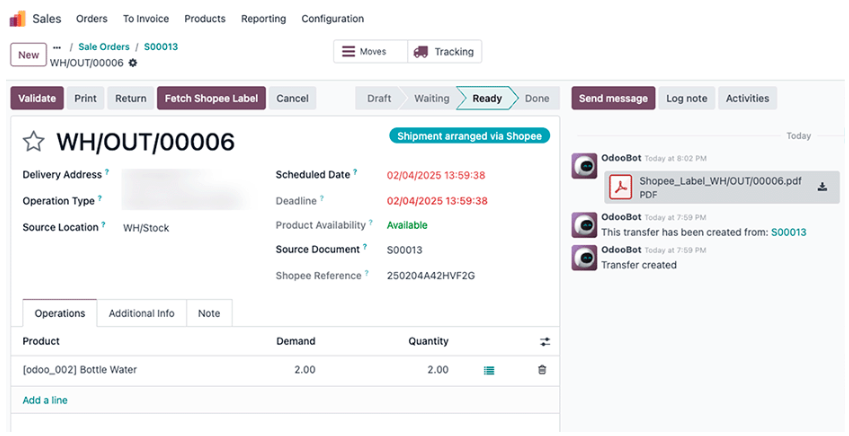849x436 pixels.
Task: Click the Validate button
Action: [x=37, y=98]
